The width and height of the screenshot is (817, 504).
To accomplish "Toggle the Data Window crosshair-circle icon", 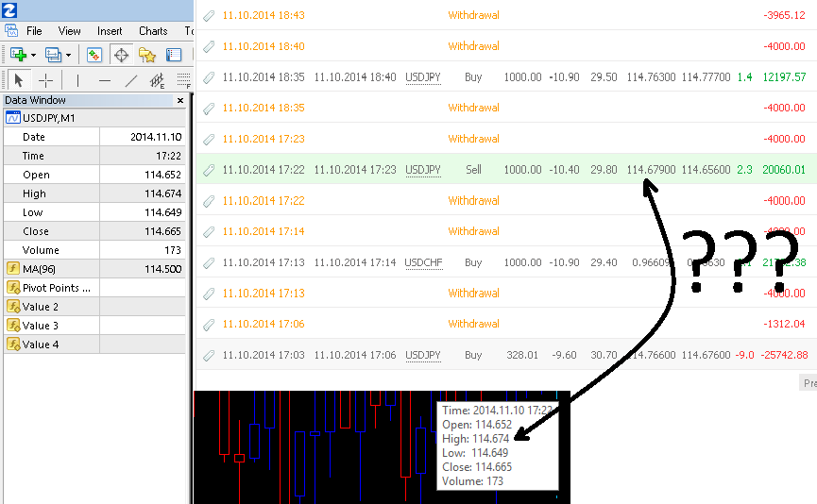I will click(x=121, y=55).
